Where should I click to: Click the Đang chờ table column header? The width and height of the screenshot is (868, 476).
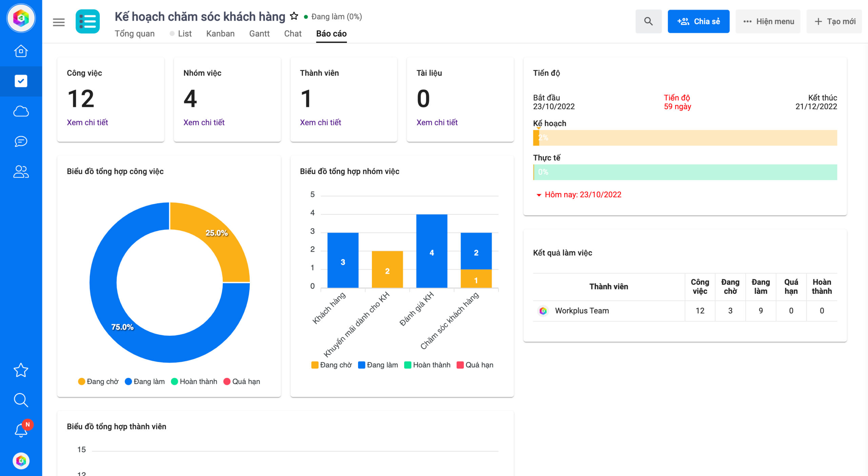tap(730, 287)
